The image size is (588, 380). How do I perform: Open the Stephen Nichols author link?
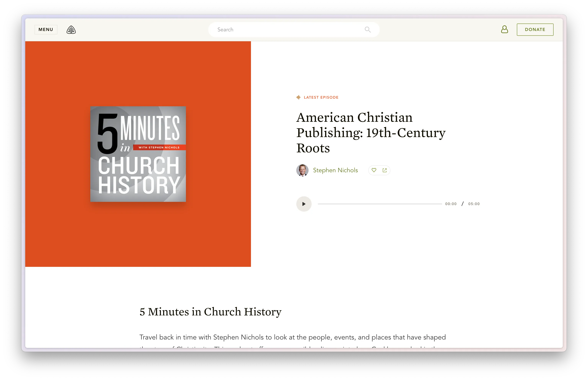pyautogui.click(x=335, y=170)
